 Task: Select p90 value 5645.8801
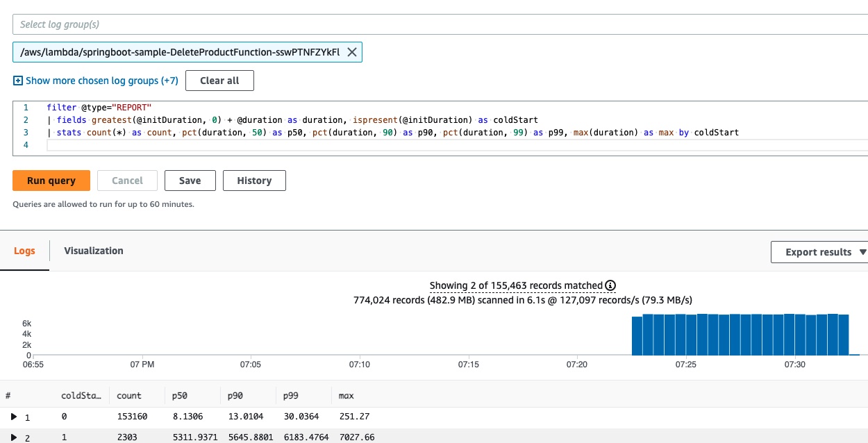[251, 437]
